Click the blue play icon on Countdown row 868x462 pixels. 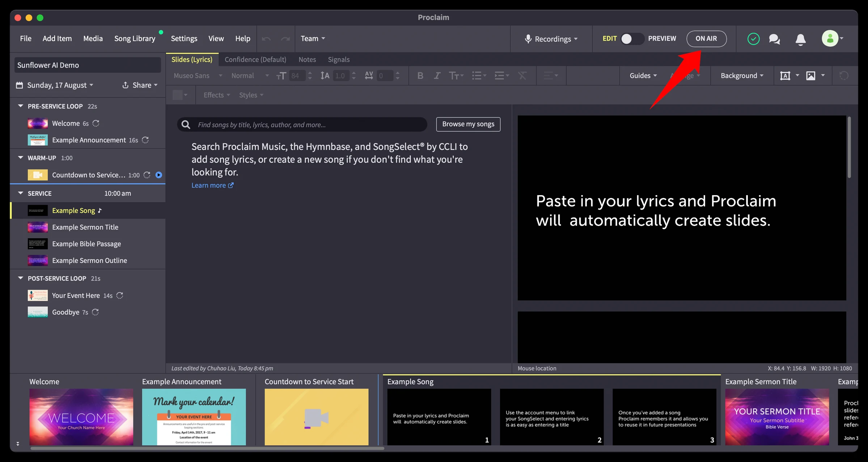click(x=158, y=175)
